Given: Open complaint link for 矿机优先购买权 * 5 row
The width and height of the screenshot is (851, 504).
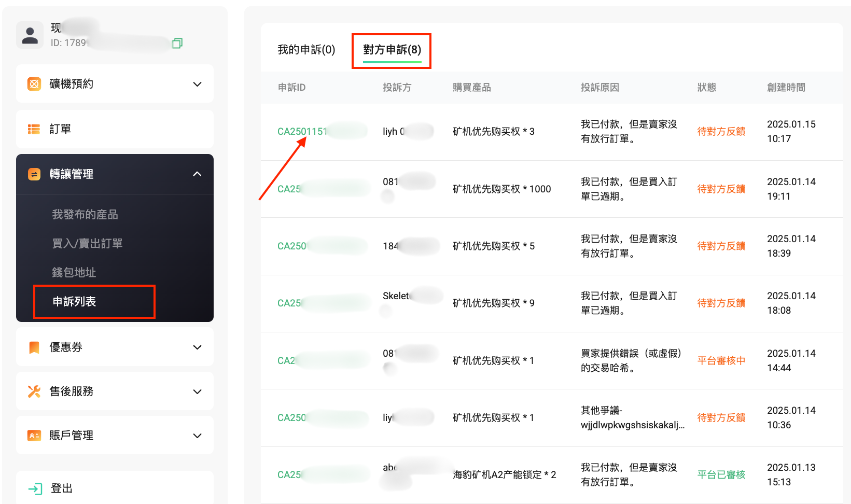Looking at the screenshot, I should 292,246.
